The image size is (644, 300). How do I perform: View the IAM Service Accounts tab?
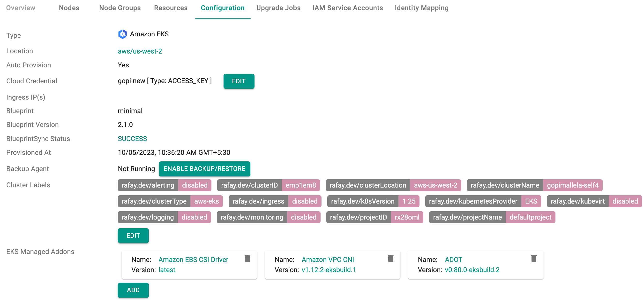pyautogui.click(x=347, y=8)
